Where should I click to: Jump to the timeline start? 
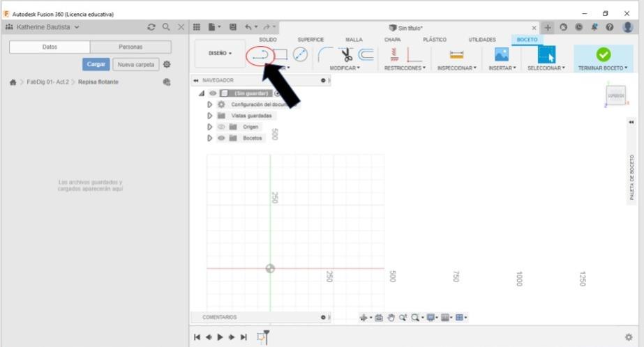[197, 337]
